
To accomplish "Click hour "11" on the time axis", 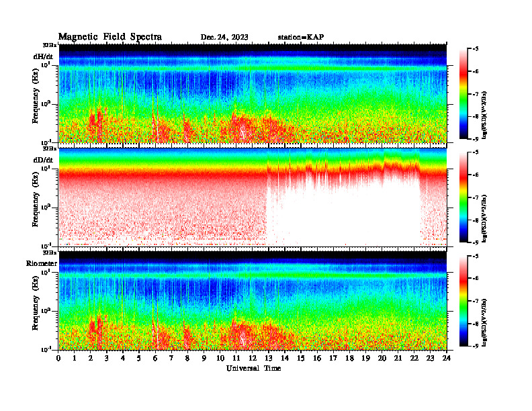I will (x=236, y=358).
